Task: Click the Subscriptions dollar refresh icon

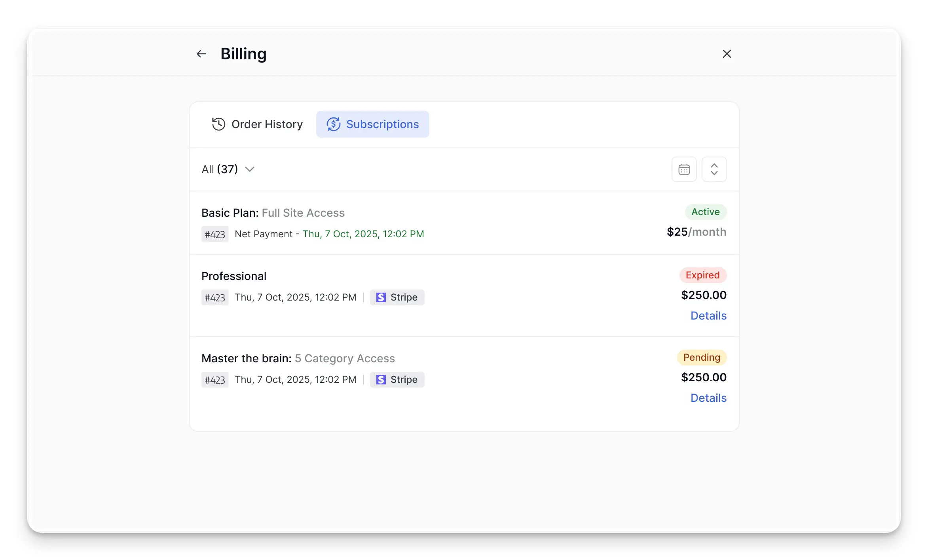Action: point(333,124)
